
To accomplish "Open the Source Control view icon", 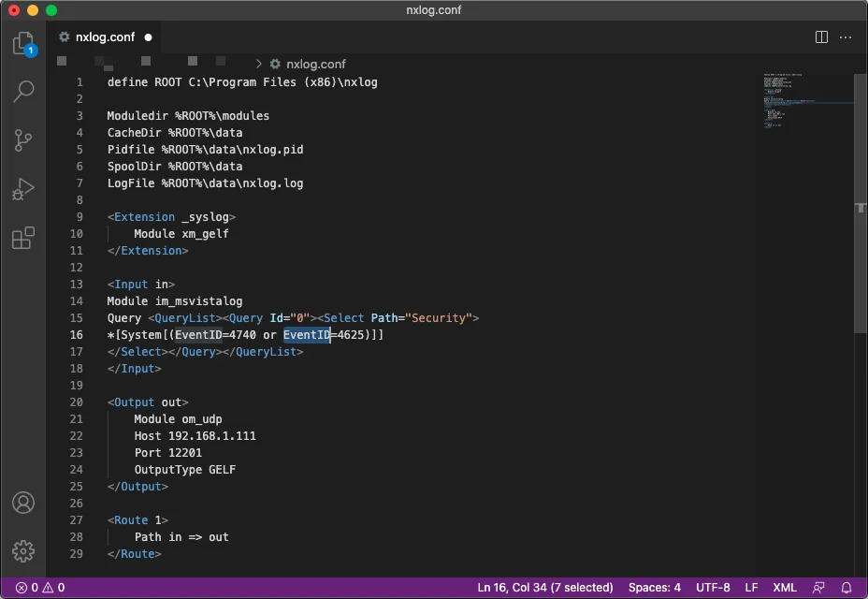I will click(x=23, y=140).
